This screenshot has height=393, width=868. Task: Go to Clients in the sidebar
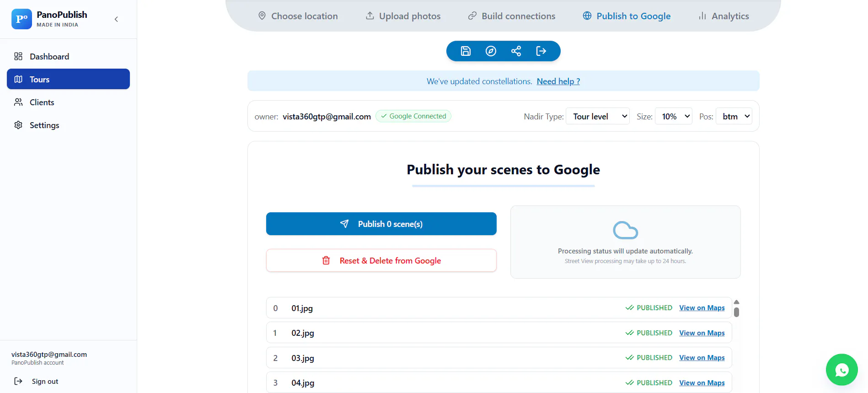[x=69, y=102]
